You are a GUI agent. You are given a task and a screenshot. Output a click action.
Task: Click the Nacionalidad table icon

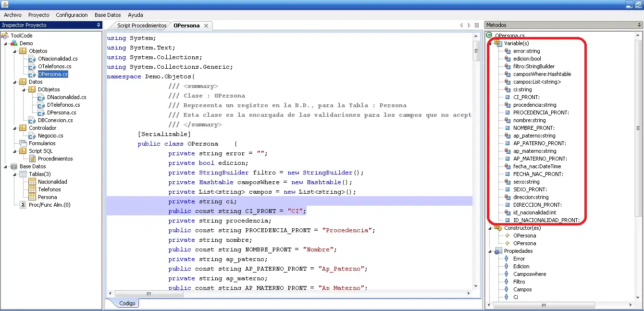pos(32,182)
